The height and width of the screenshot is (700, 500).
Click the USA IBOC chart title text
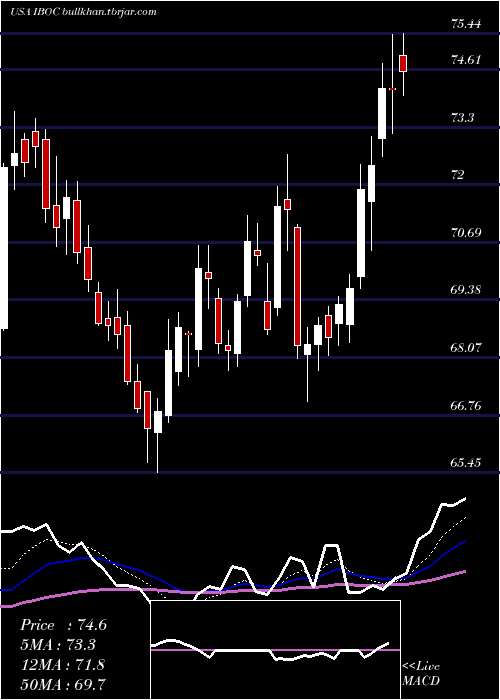coord(83,12)
